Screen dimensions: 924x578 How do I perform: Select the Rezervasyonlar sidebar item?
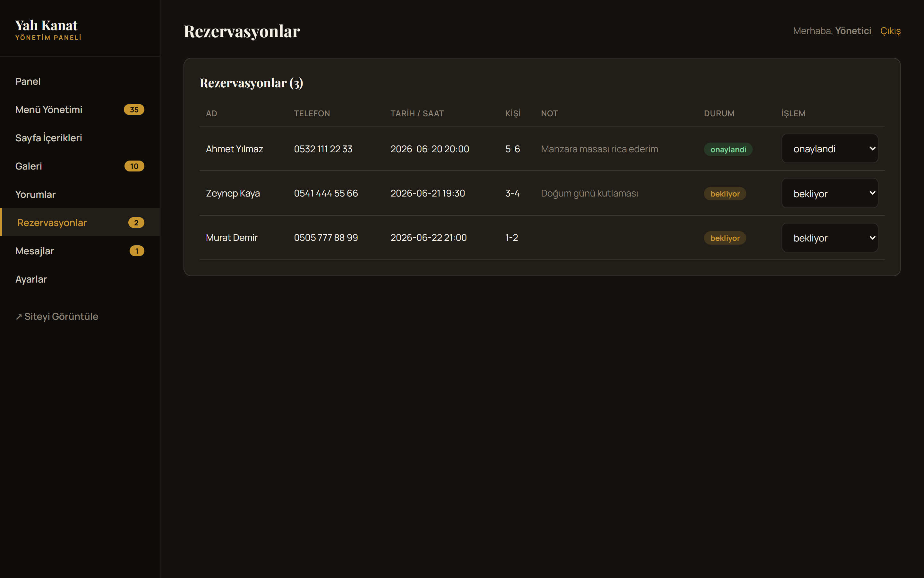point(80,223)
